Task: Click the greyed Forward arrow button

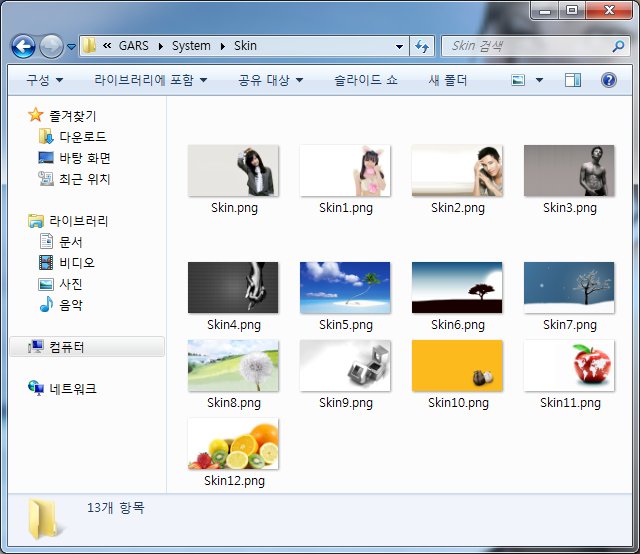Action: tap(51, 46)
